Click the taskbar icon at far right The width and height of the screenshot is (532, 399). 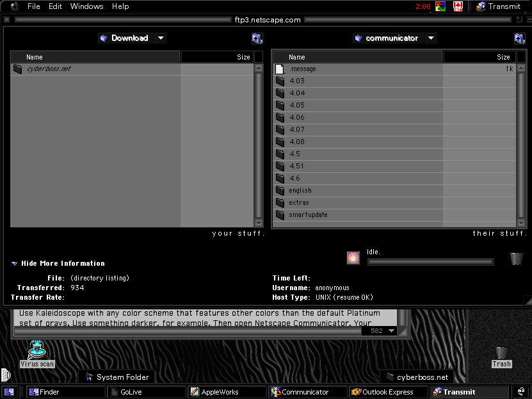pyautogui.click(x=521, y=392)
